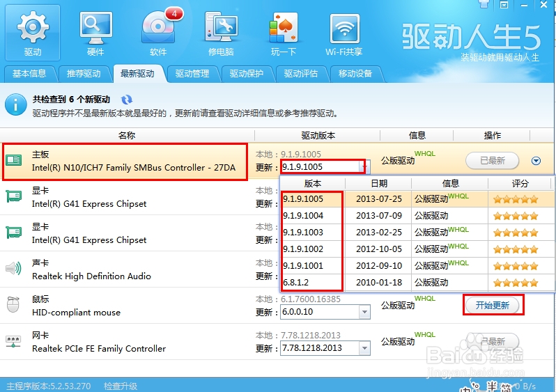Click the blue info icon

pos(15,104)
